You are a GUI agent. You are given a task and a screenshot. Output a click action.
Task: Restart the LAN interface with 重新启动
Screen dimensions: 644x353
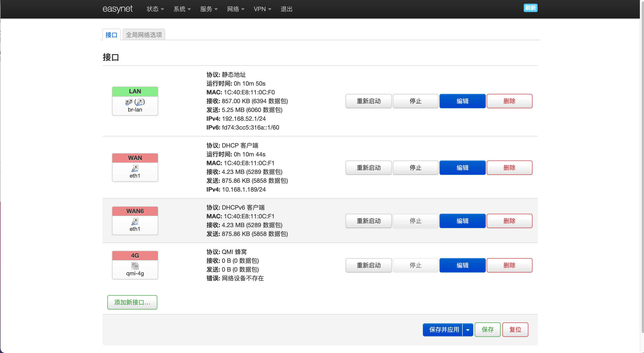click(368, 101)
